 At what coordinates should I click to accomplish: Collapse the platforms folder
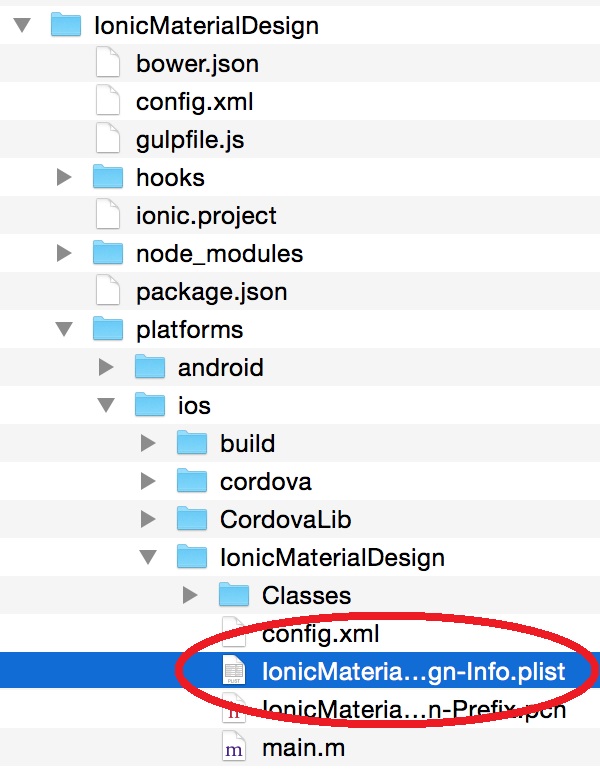64,329
